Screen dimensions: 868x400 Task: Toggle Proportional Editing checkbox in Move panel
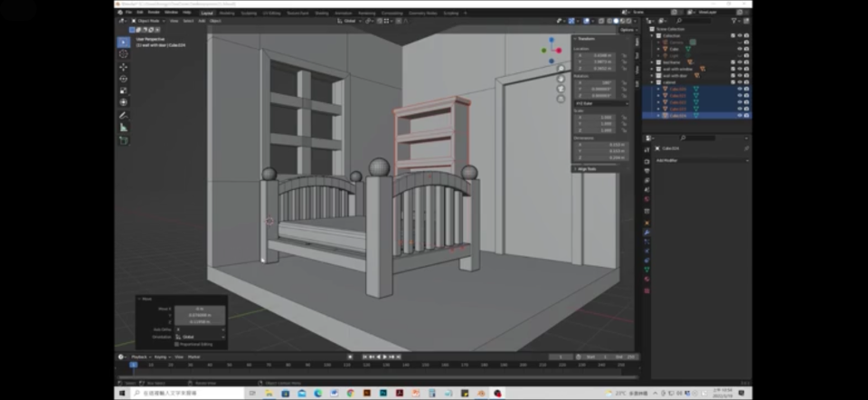click(x=176, y=344)
